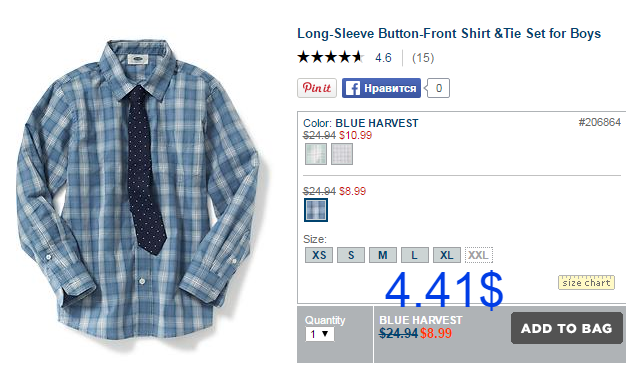Choose size M

click(x=382, y=255)
